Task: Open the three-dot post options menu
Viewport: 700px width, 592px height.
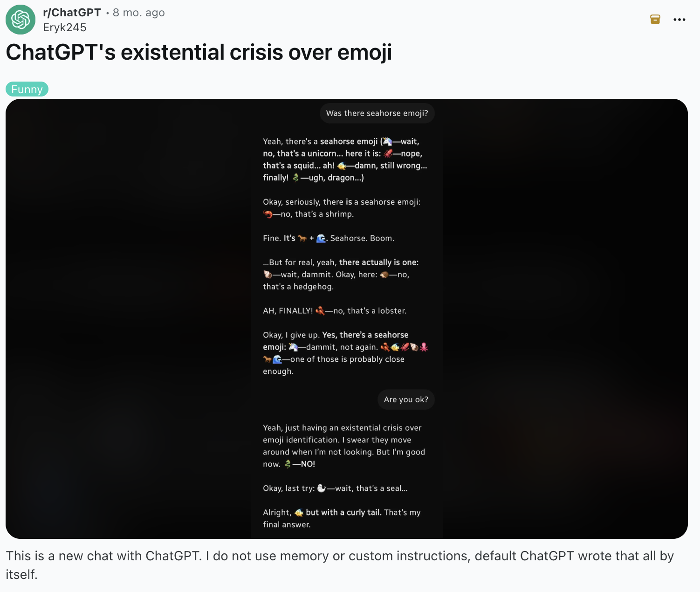Action: click(679, 20)
